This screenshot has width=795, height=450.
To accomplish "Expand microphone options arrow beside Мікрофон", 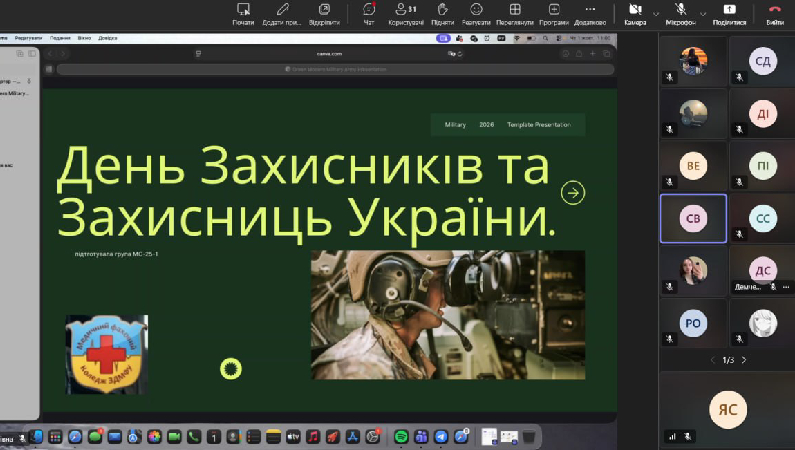I will 703,14.
